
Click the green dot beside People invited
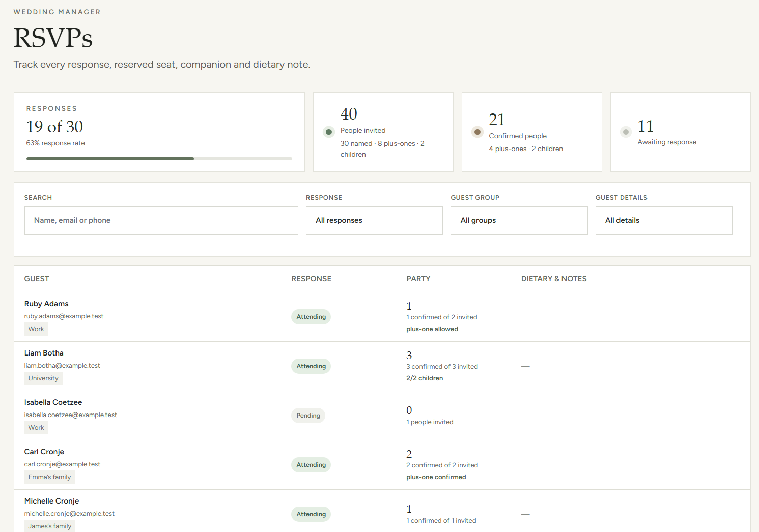click(329, 132)
